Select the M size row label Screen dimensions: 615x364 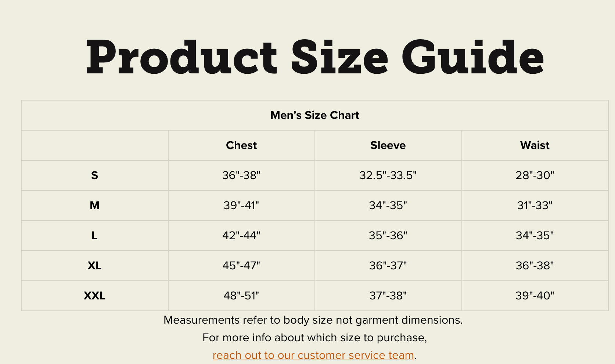(94, 205)
